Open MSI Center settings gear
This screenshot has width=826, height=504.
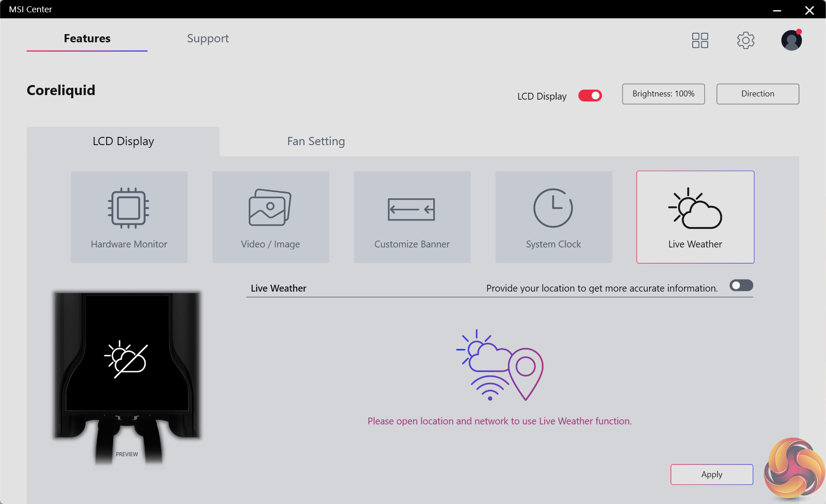(x=746, y=40)
